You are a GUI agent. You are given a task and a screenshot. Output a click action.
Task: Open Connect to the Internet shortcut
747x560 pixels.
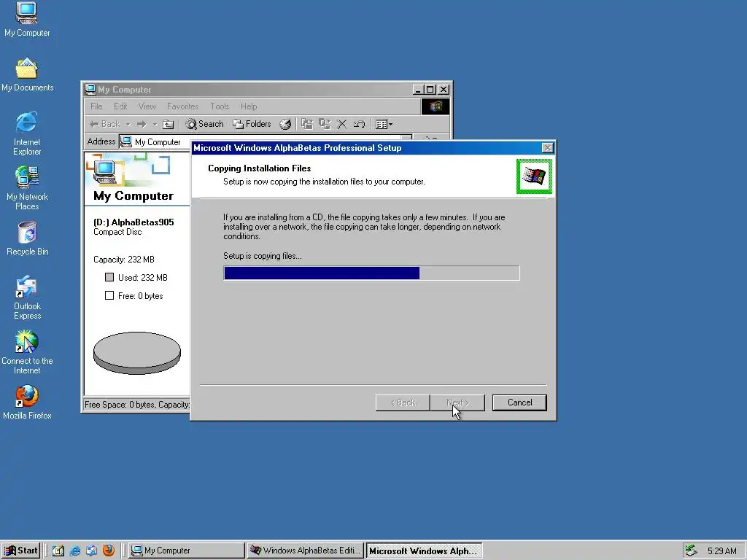[x=27, y=352]
